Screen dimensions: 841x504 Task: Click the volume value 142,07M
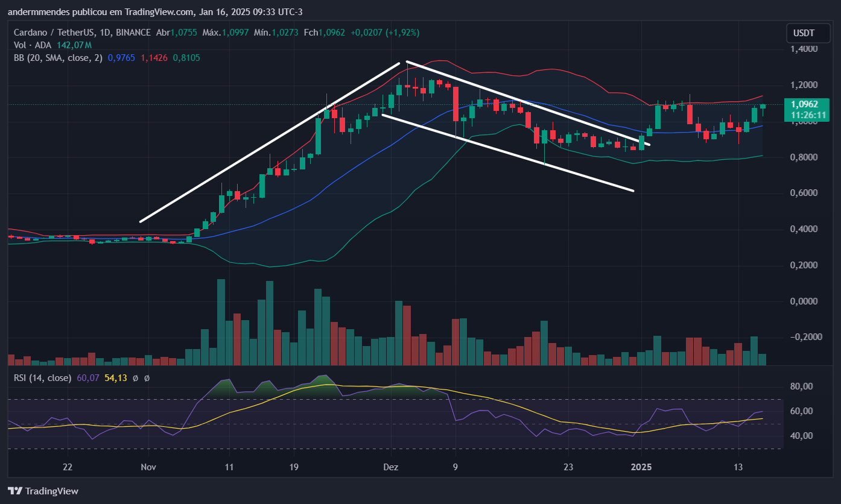[x=74, y=45]
